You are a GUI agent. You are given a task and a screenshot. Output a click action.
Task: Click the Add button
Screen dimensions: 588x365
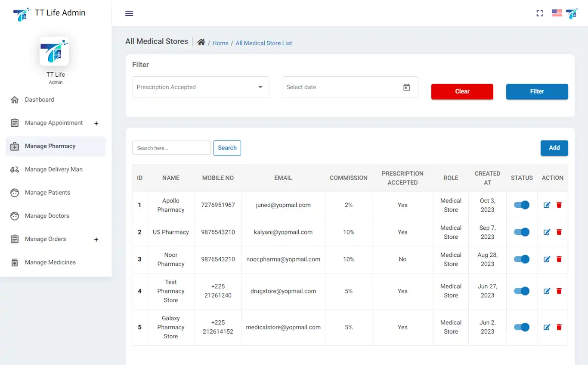coord(554,148)
